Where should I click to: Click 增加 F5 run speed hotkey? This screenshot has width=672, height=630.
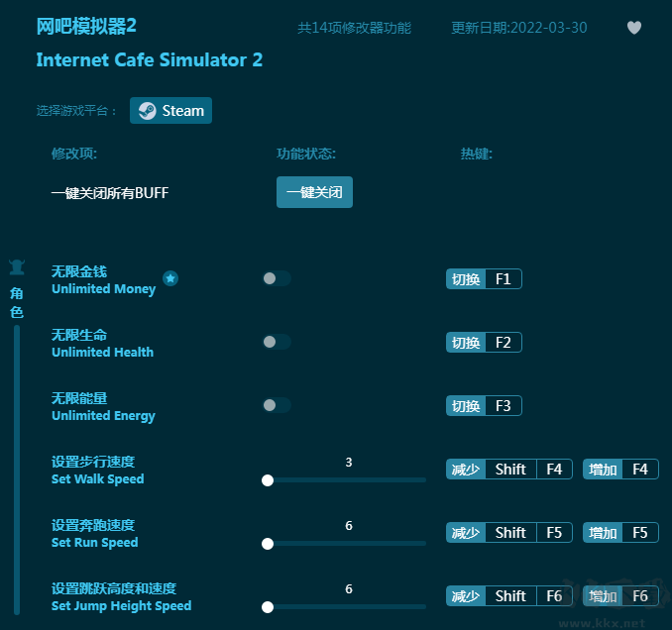619,533
